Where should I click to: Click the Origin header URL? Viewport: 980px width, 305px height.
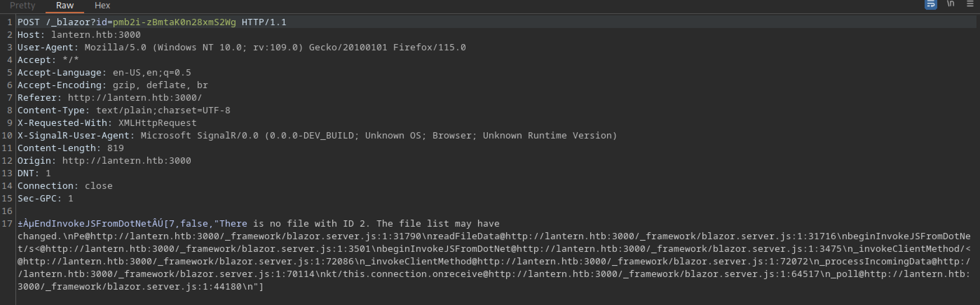point(126,160)
